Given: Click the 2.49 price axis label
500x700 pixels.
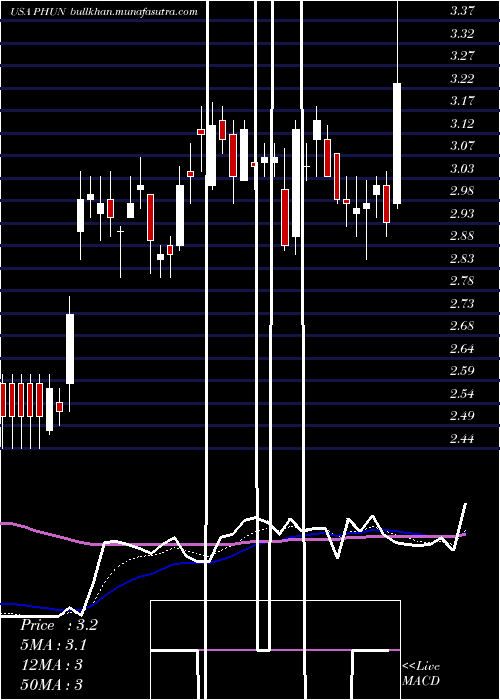Looking at the screenshot, I should [462, 415].
